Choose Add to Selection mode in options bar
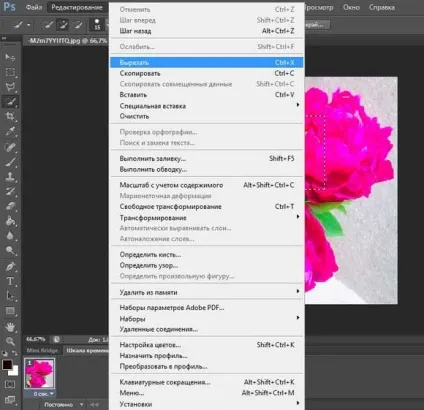The image size is (424, 410). [63, 25]
